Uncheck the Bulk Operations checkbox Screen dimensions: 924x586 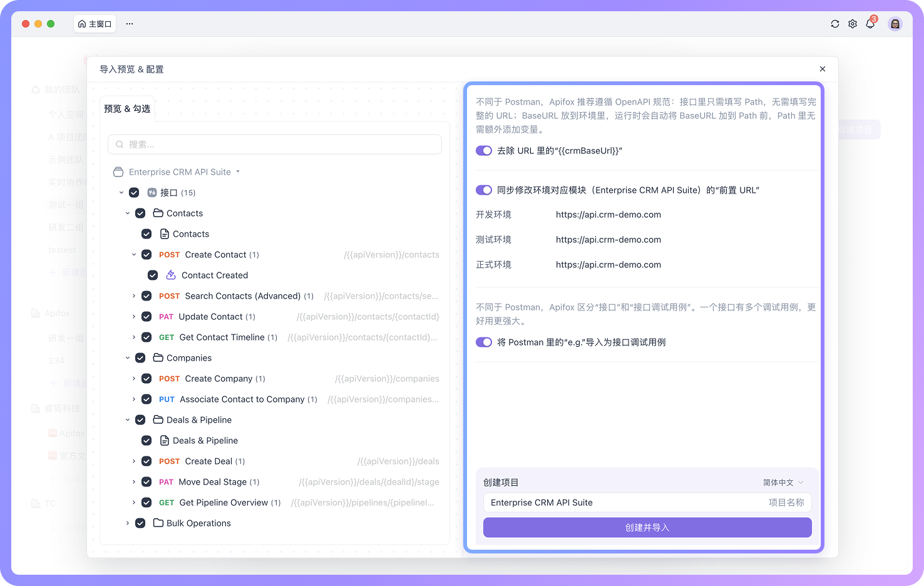[140, 523]
